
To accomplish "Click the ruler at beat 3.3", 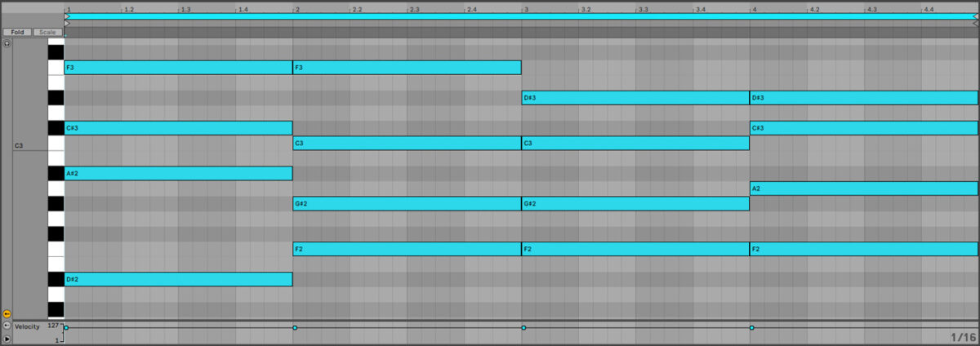I will 643,9.
